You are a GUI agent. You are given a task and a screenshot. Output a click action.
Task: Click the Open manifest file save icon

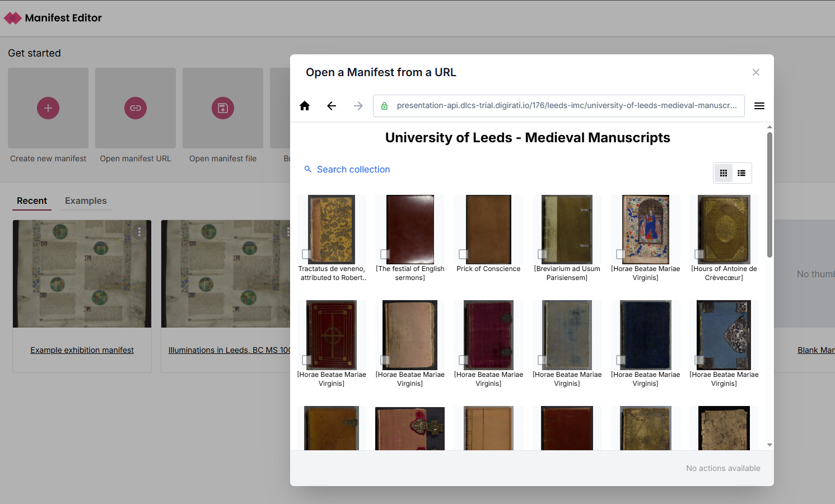click(x=223, y=108)
